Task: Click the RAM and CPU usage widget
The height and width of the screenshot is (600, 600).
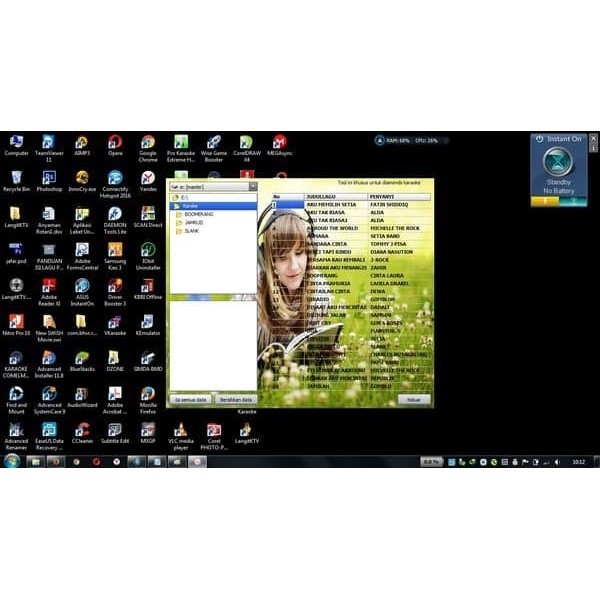Action: point(411,140)
